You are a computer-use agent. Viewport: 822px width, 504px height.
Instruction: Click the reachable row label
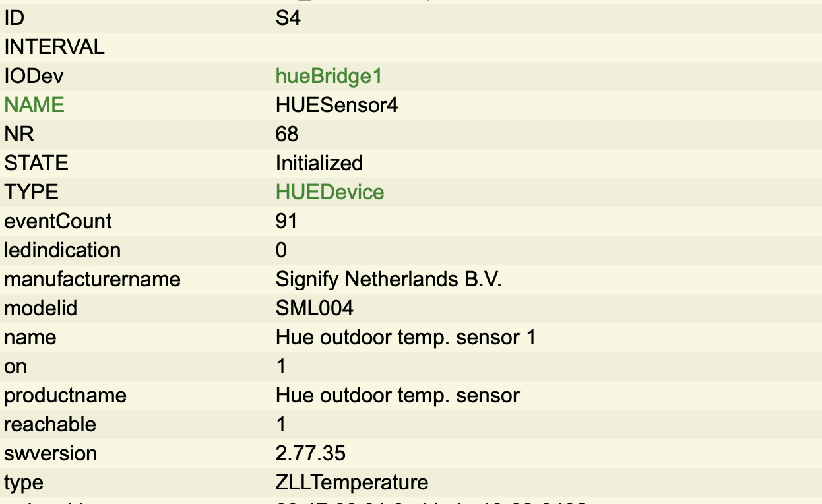click(50, 425)
